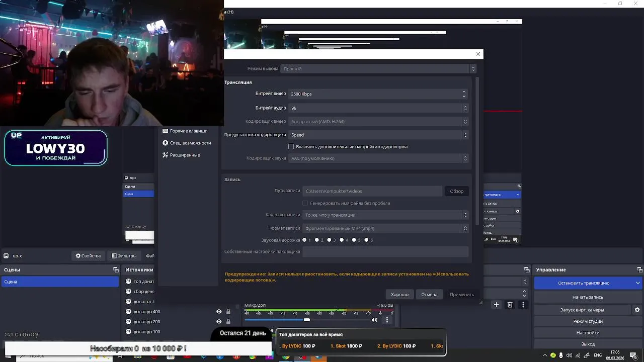Click the Путь записи path field

pyautogui.click(x=372, y=191)
